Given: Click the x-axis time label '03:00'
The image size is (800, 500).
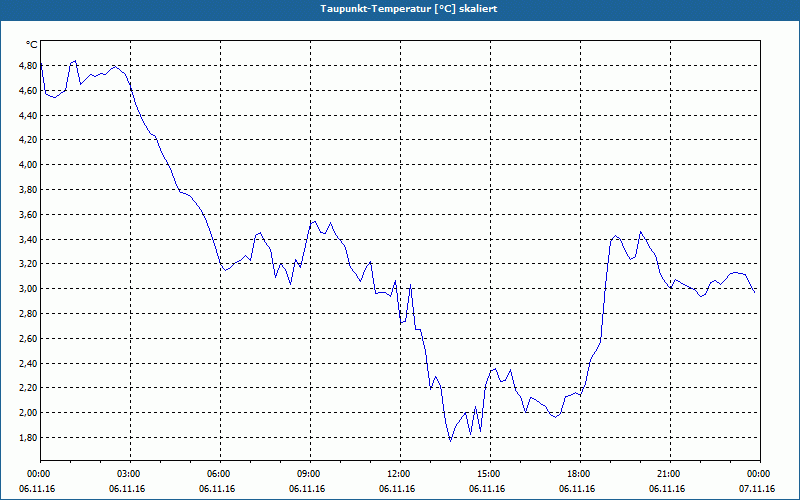Looking at the screenshot, I should pyautogui.click(x=130, y=474).
